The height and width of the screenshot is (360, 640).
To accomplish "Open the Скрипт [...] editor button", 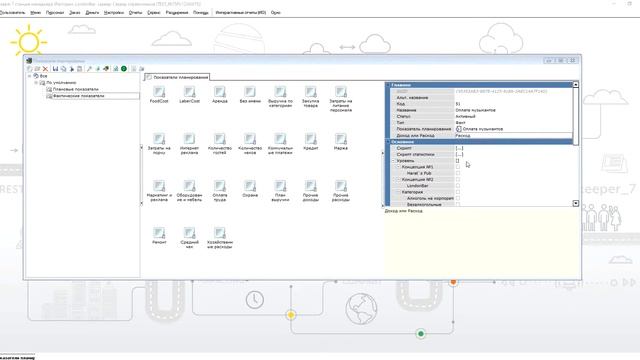I will [460, 148].
